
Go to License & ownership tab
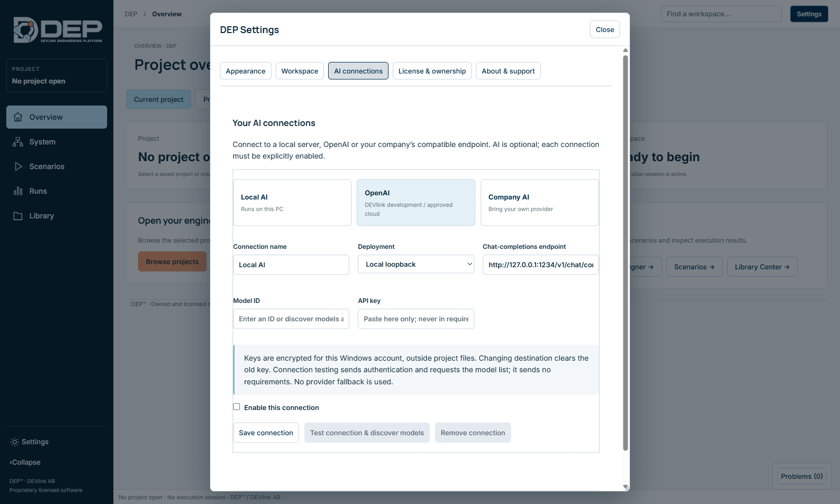pos(432,71)
